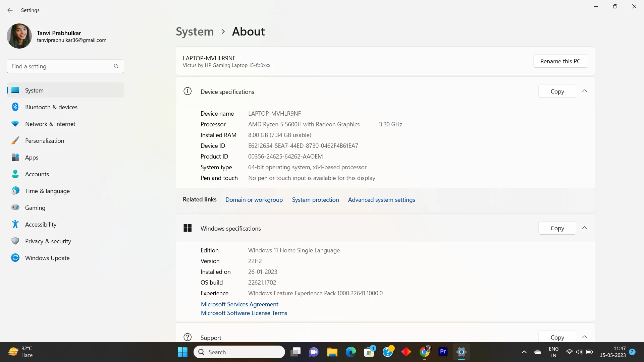Click the Accessibility figure icon
The width and height of the screenshot is (644, 362).
coord(15,224)
